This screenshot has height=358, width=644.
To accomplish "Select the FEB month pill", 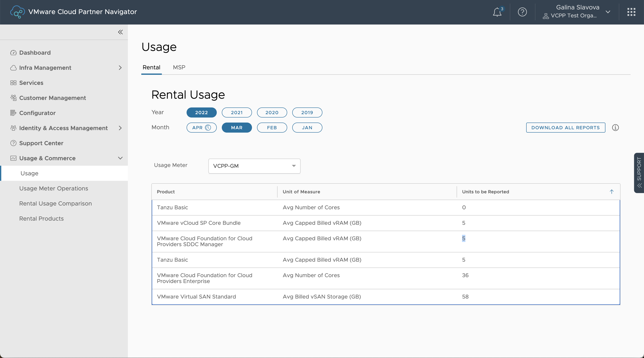I will tap(272, 128).
